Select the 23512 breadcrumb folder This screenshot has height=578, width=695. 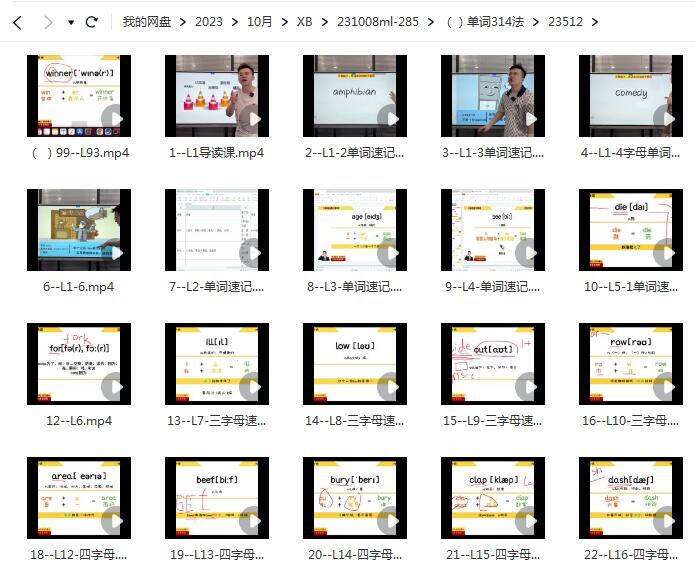point(565,22)
